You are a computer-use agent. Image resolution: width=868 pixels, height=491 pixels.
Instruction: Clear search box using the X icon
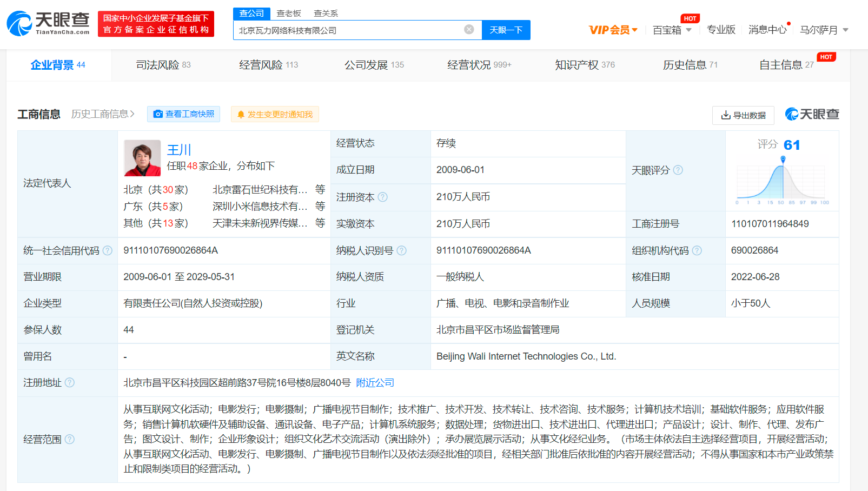468,30
